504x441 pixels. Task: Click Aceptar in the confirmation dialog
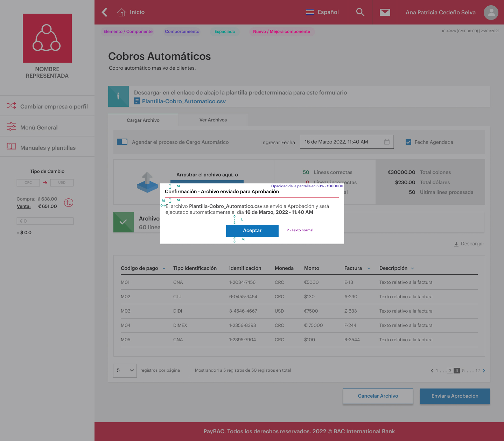coord(252,231)
